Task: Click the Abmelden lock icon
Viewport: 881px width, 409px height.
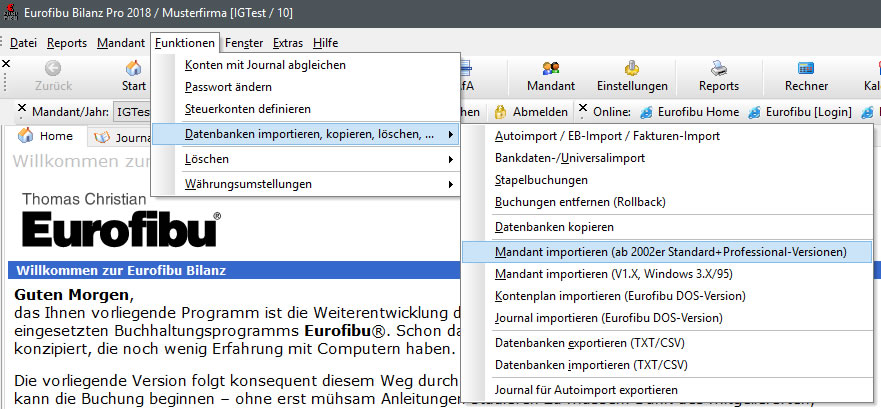Action: click(x=500, y=112)
